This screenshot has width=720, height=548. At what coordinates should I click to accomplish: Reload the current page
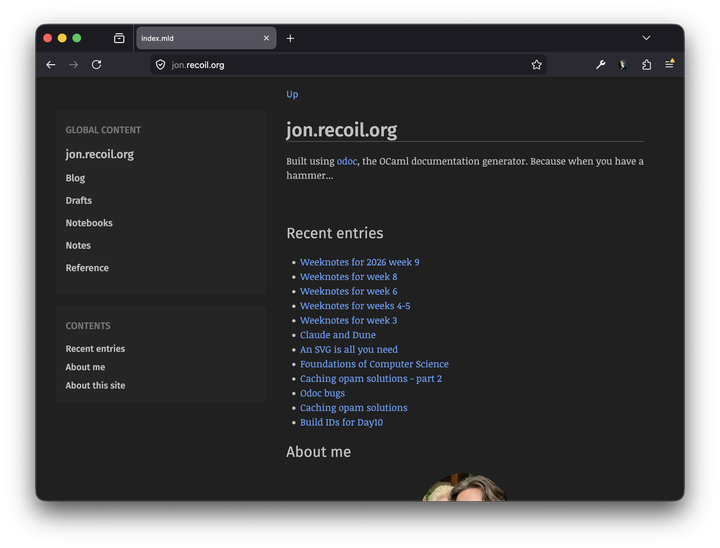[x=96, y=65]
